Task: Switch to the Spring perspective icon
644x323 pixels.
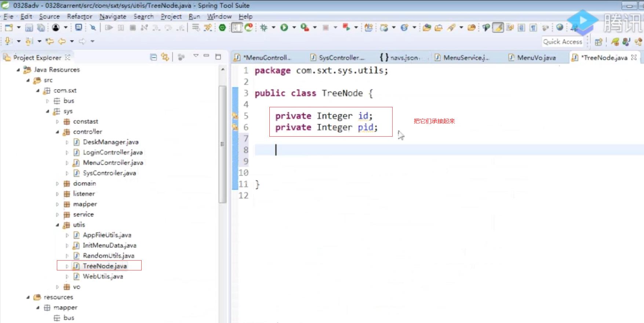Action: 615,42
